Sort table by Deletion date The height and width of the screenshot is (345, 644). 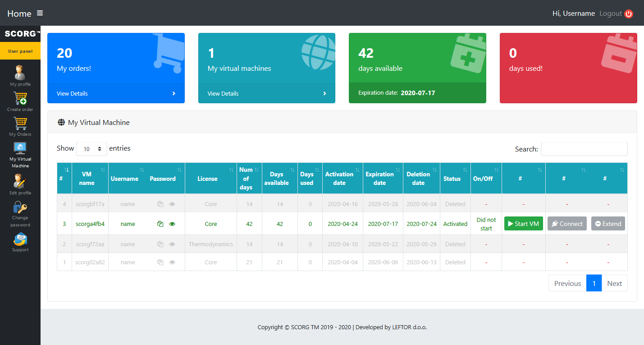[422, 178]
